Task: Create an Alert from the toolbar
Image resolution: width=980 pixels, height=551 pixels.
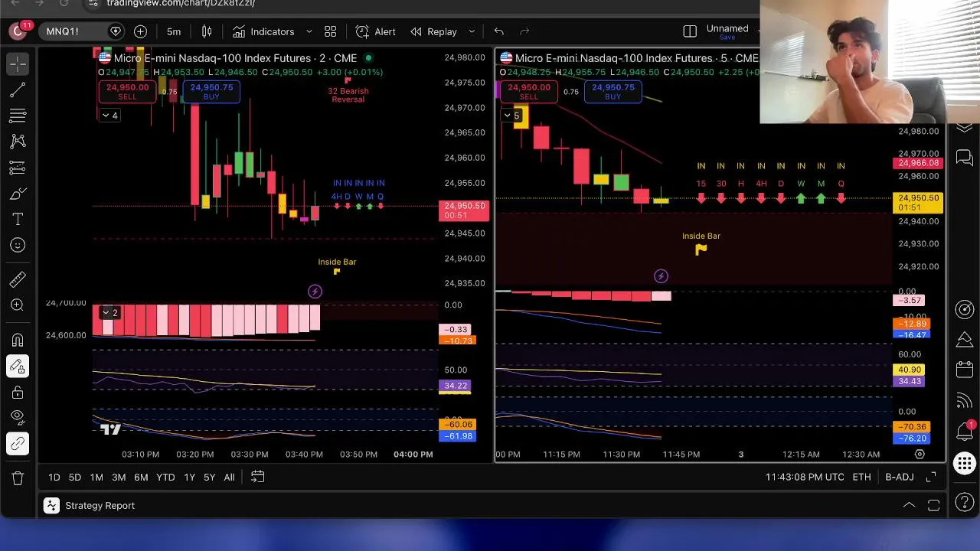Action: pyautogui.click(x=376, y=31)
